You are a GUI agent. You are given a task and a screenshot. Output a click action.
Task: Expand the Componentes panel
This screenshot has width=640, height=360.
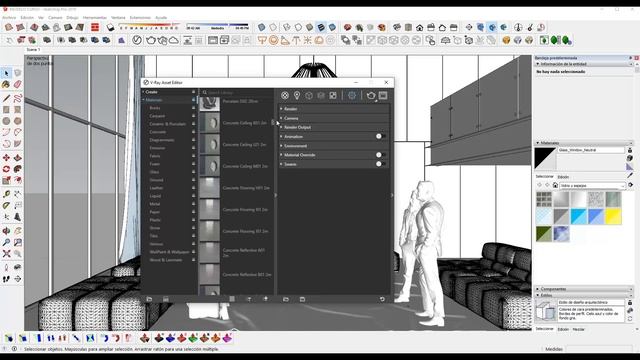pyautogui.click(x=538, y=289)
